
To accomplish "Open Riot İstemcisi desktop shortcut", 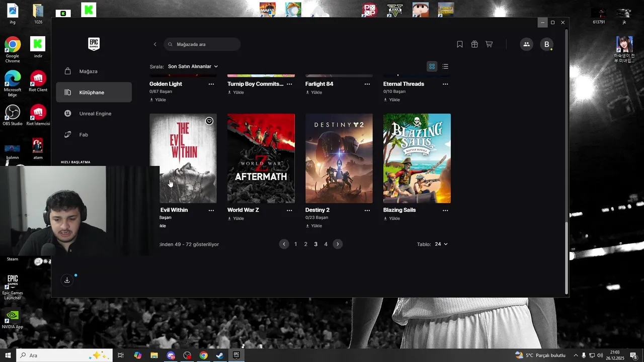I will pyautogui.click(x=38, y=115).
